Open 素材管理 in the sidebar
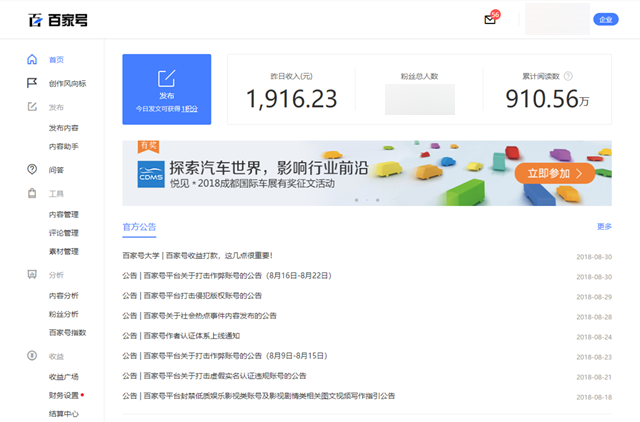 click(x=64, y=251)
